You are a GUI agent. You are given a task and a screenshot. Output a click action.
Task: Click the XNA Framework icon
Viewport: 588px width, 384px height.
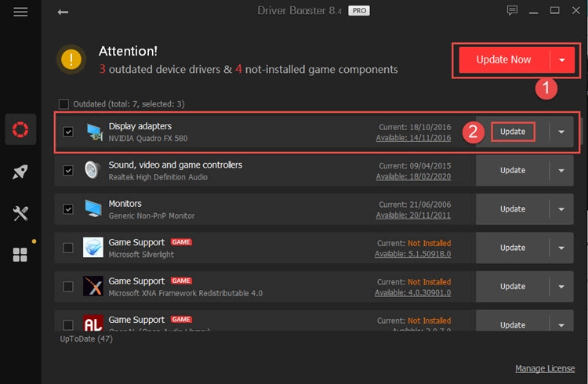pos(93,286)
